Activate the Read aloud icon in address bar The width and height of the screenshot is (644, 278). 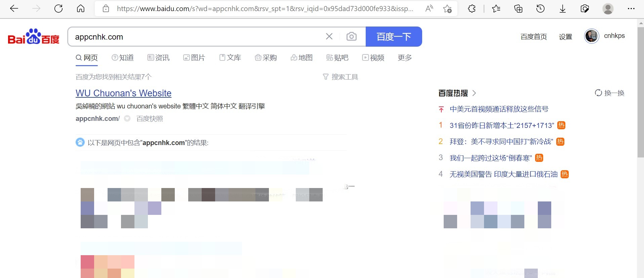429,9
